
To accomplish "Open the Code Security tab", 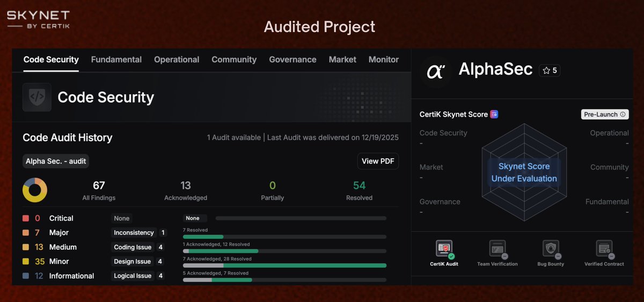I will point(51,60).
